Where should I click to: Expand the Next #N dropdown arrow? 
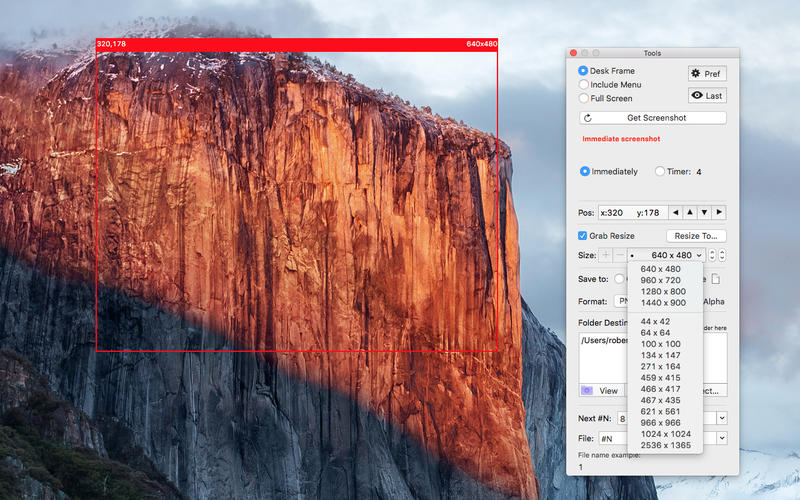(721, 417)
